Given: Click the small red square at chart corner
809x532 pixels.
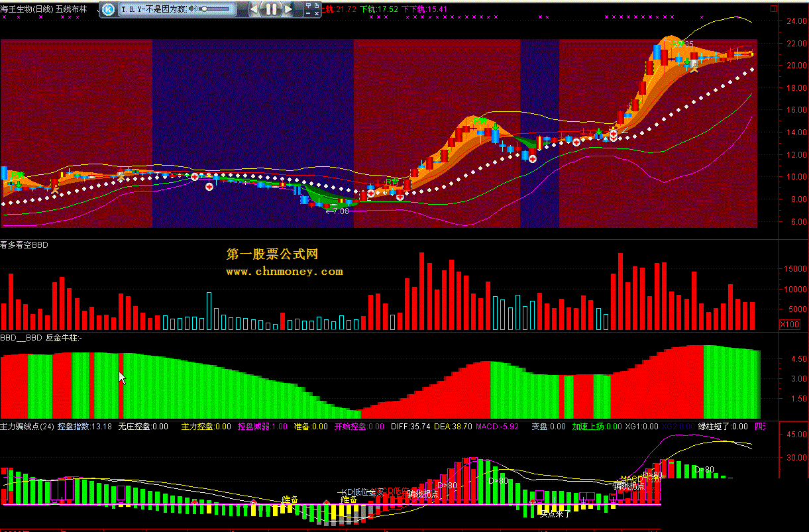Looking at the screenshot, I should pos(773,8).
